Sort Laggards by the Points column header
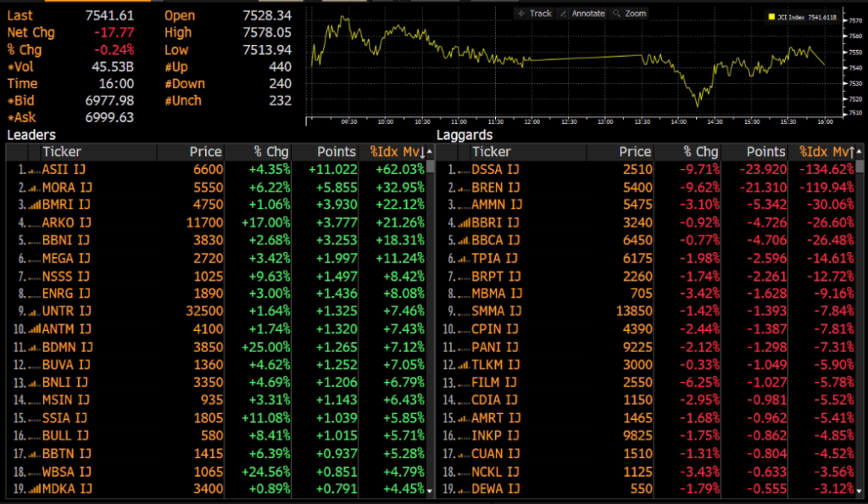This screenshot has height=504, width=868. click(765, 152)
